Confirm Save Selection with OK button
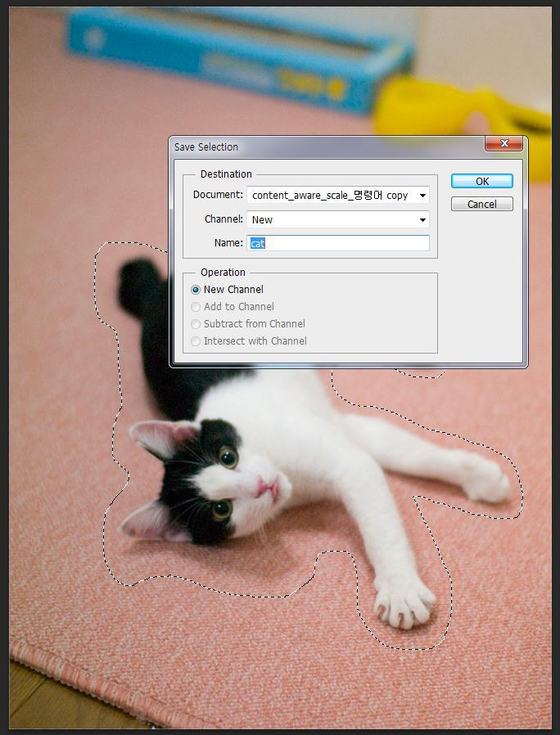The height and width of the screenshot is (735, 560). point(481,181)
